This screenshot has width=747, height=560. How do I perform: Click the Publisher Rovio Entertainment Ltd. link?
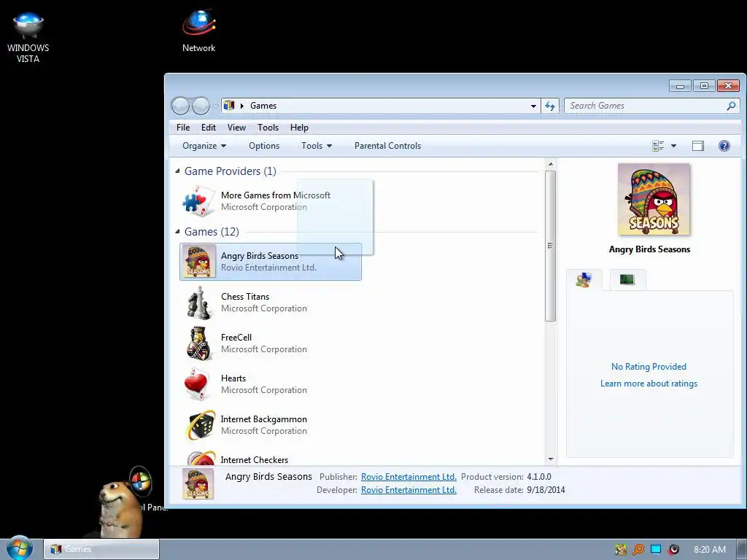click(x=409, y=477)
